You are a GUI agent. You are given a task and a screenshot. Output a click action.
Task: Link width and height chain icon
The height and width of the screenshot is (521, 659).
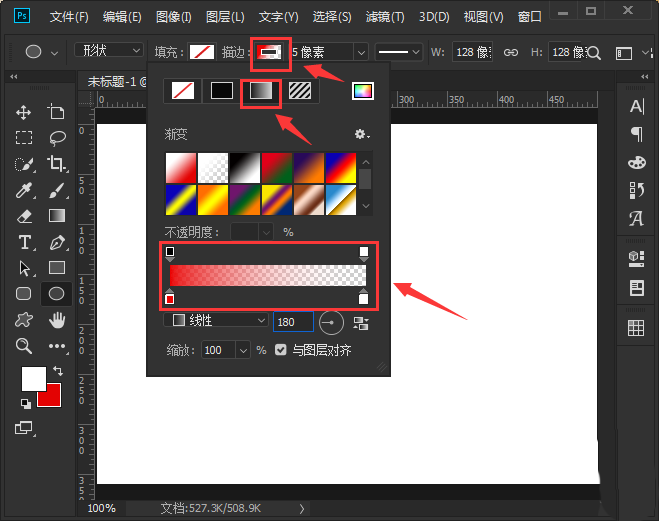[x=511, y=53]
